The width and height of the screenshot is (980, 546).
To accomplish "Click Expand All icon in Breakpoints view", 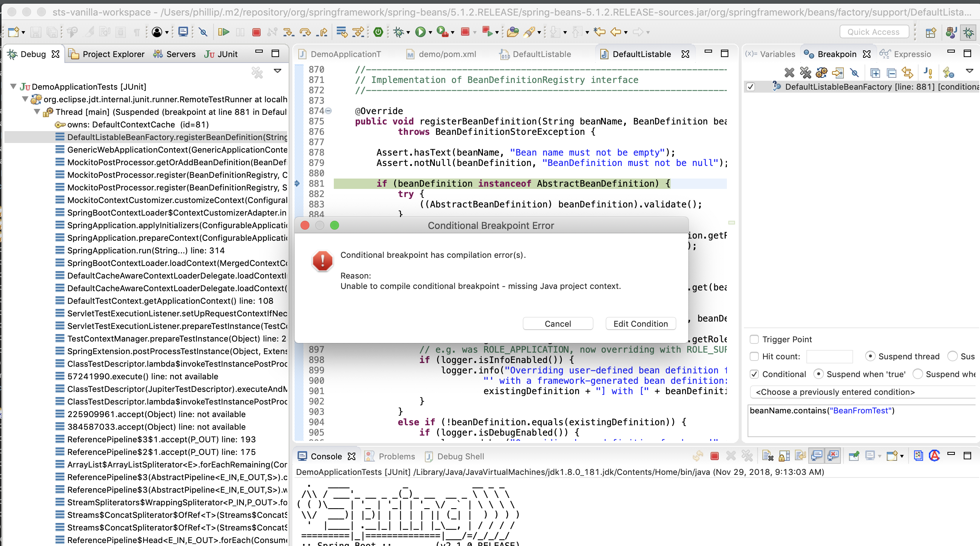I will (x=875, y=72).
